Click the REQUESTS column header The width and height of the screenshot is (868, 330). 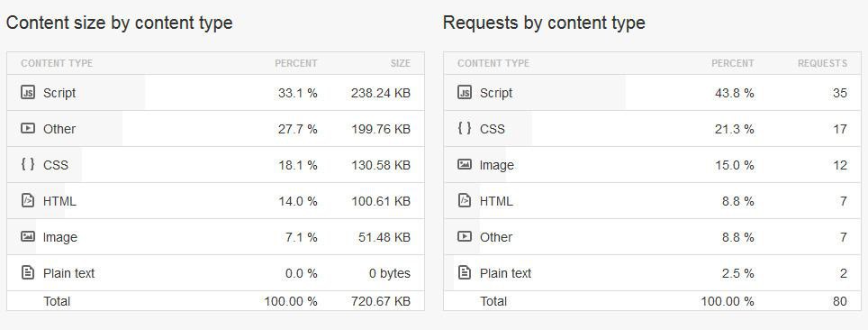point(822,63)
